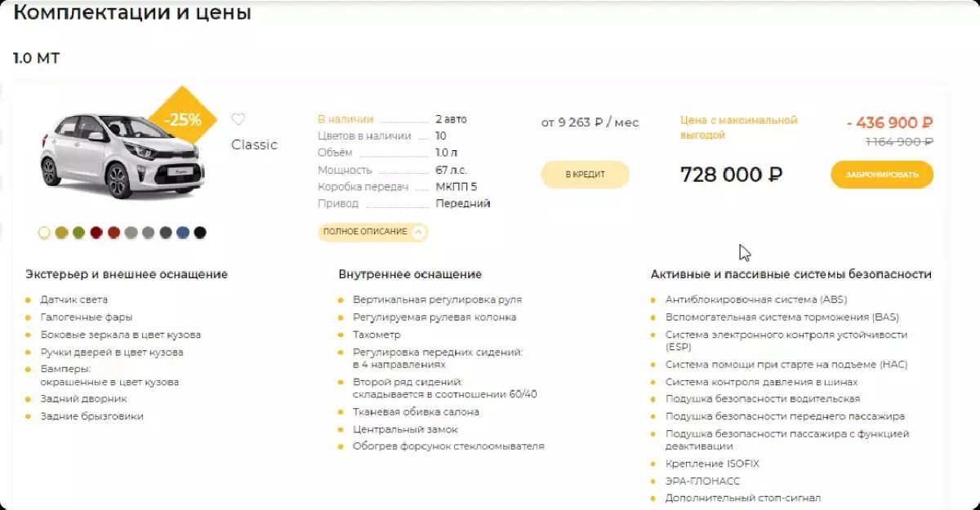Click the В наличии label

(345, 119)
